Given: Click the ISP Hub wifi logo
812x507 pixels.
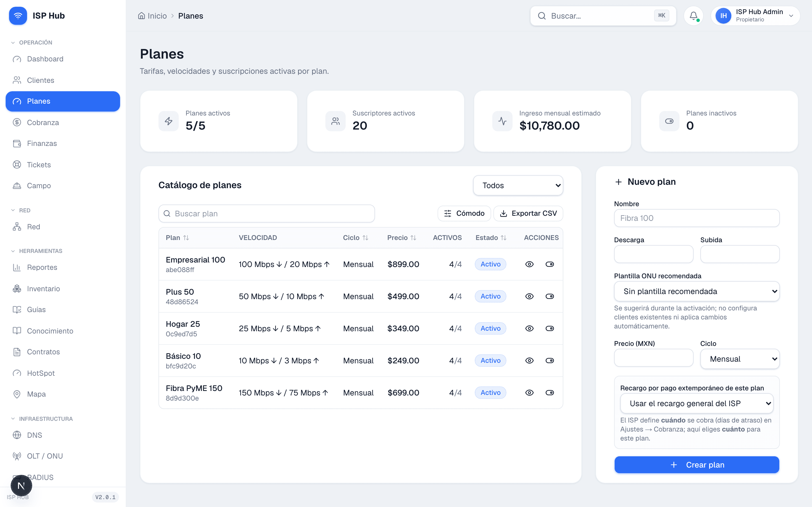Looking at the screenshot, I should [18, 16].
